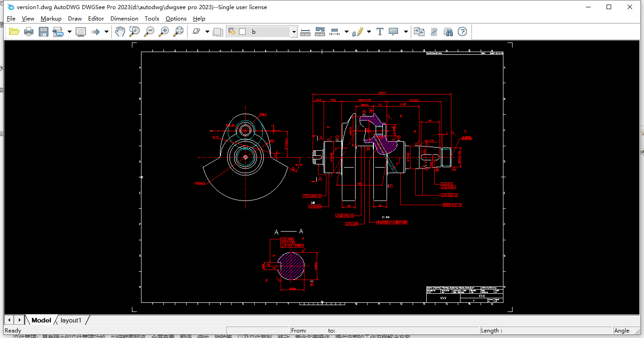Choose the Measure Length ruler tool
This screenshot has height=338, width=644.
click(x=305, y=32)
